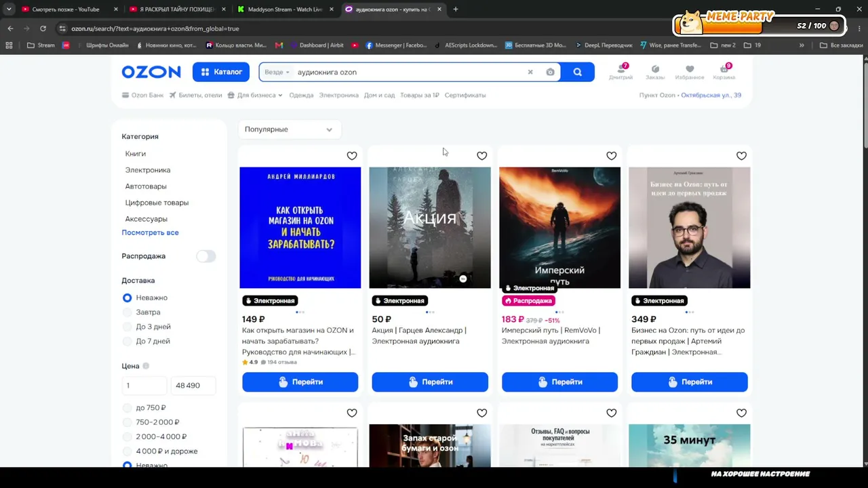Select price range 4 000 ₽ и дороже
Screen dimensions: 868x488
127,451
